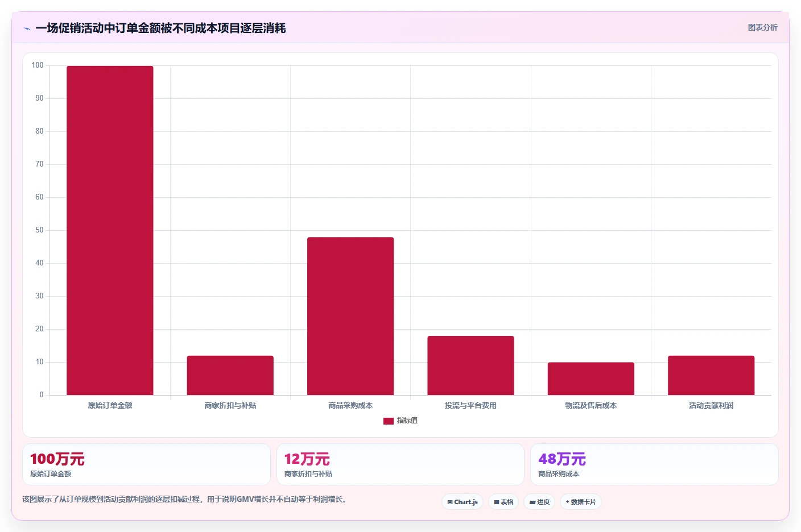This screenshot has height=532, width=801.
Task: Click the x-axis label 活动贡献利润
Action: 711,405
